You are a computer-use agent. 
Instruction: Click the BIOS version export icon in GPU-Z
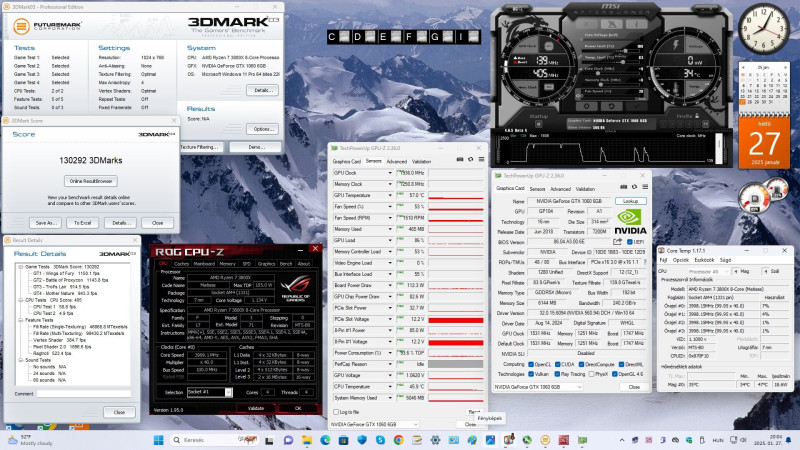[x=617, y=241]
